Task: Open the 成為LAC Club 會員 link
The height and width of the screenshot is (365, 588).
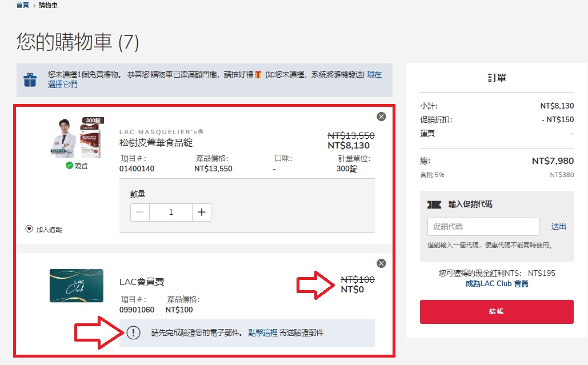Action: coord(497,284)
